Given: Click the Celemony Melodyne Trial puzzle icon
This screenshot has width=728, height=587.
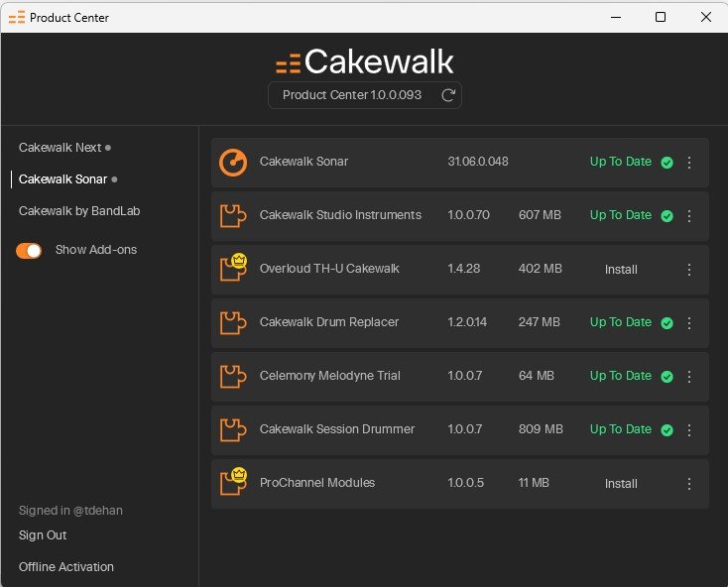Looking at the screenshot, I should pos(233,377).
